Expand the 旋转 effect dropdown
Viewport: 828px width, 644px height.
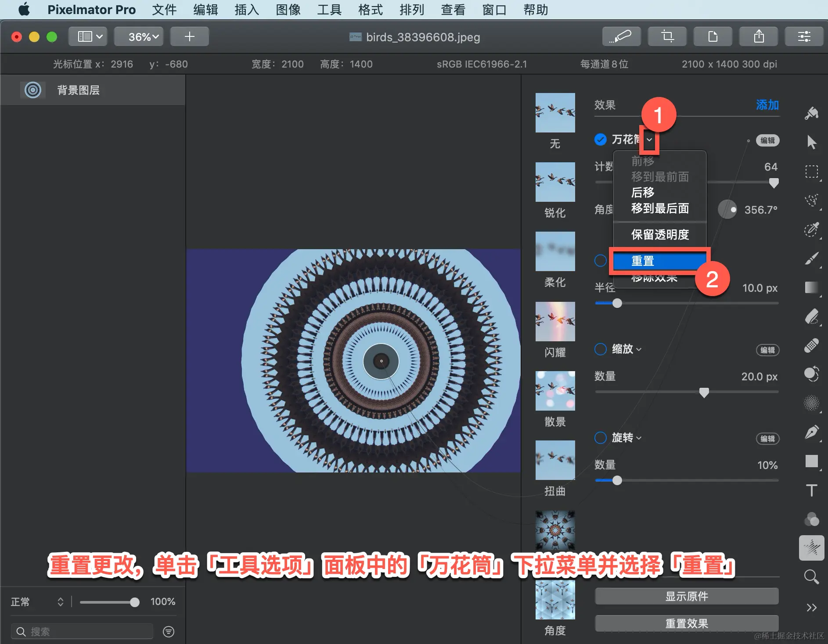[x=639, y=438]
